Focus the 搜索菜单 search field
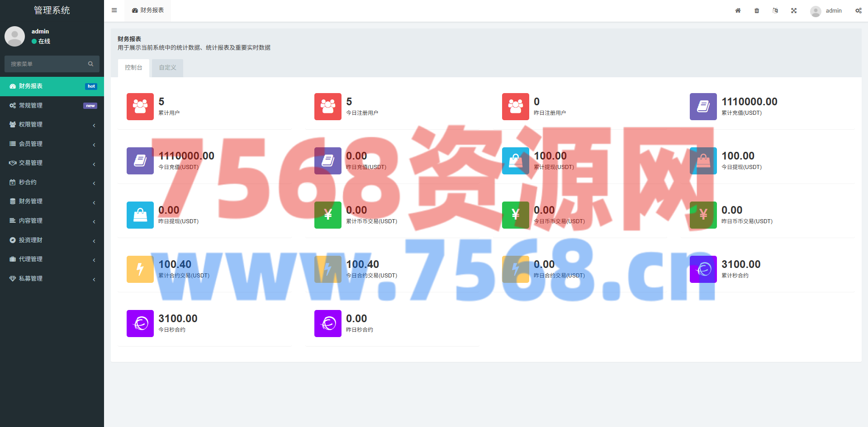This screenshot has height=427, width=868. coord(45,64)
